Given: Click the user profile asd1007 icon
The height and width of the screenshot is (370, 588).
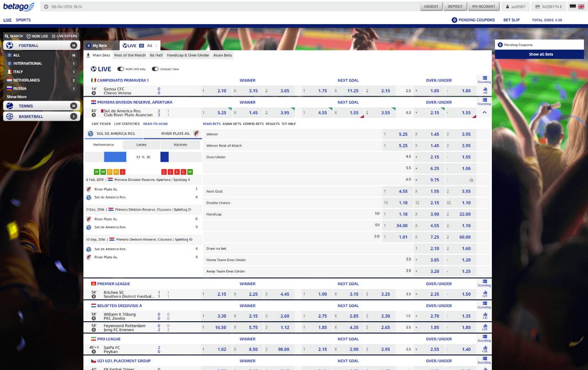Looking at the screenshot, I should point(508,7).
